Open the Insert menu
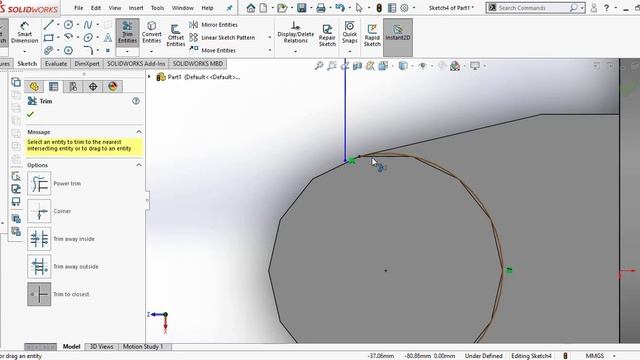Viewport: 640px width, 360px height. point(136,8)
